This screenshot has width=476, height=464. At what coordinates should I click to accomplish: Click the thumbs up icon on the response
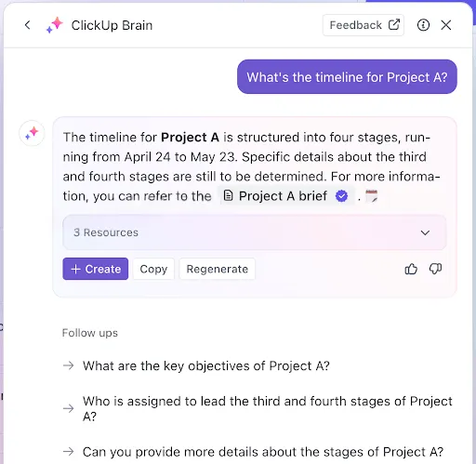pos(411,269)
